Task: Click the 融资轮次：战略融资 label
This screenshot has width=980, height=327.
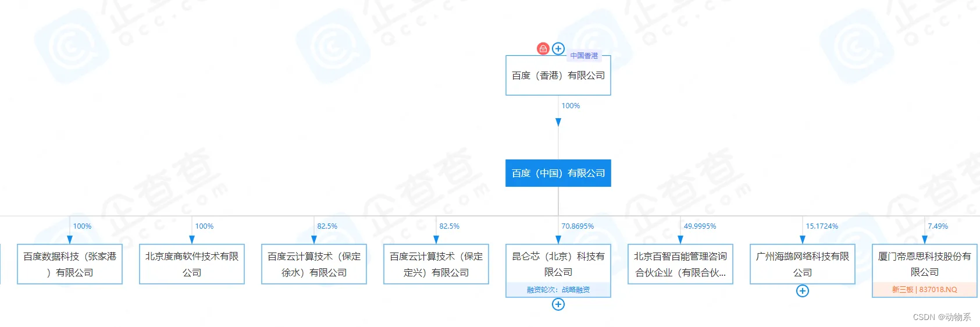Action: point(558,290)
